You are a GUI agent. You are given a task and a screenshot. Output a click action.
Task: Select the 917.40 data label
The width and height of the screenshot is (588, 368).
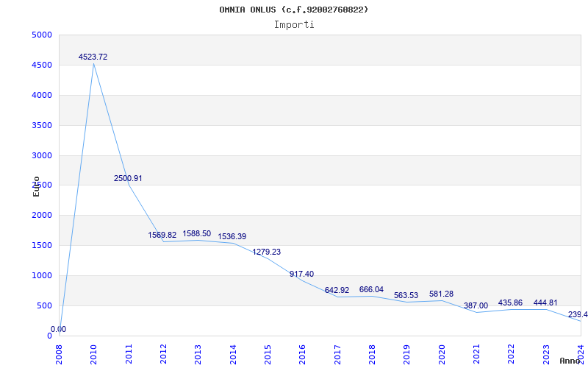[x=302, y=274]
